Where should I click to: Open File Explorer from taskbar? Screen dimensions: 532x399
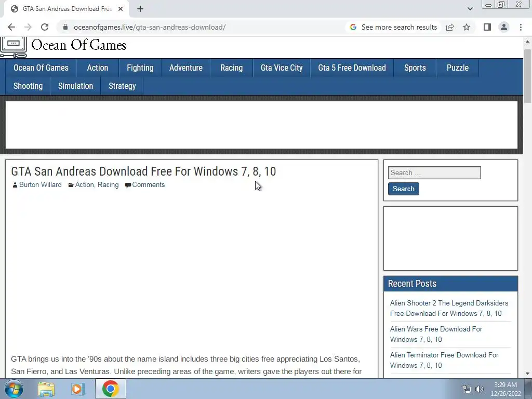(x=46, y=389)
